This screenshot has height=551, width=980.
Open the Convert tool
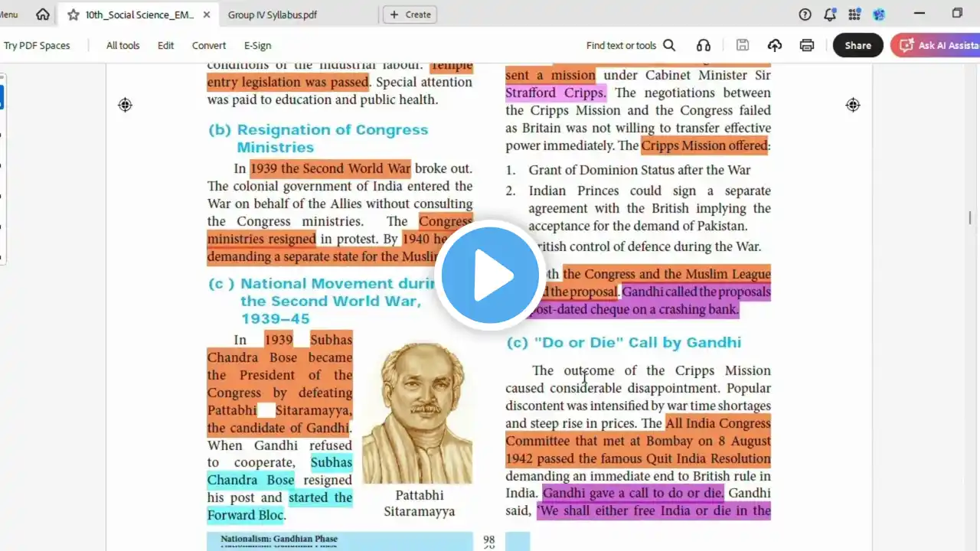209,45
